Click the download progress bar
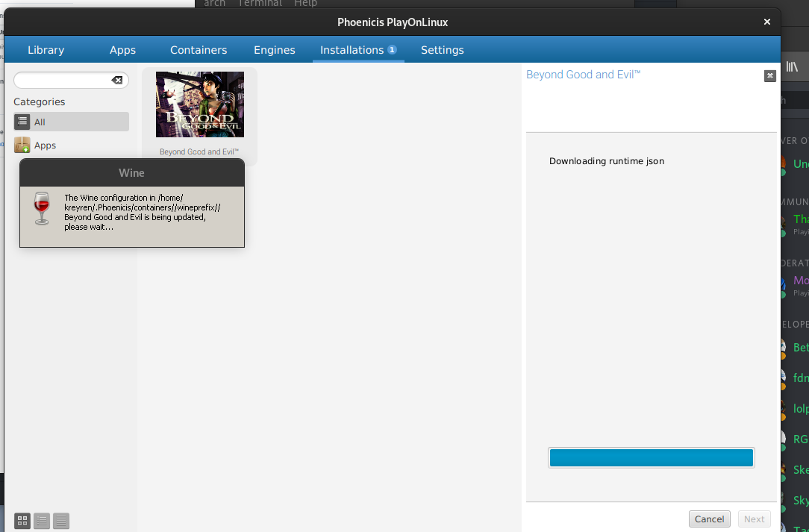 [x=651, y=457]
